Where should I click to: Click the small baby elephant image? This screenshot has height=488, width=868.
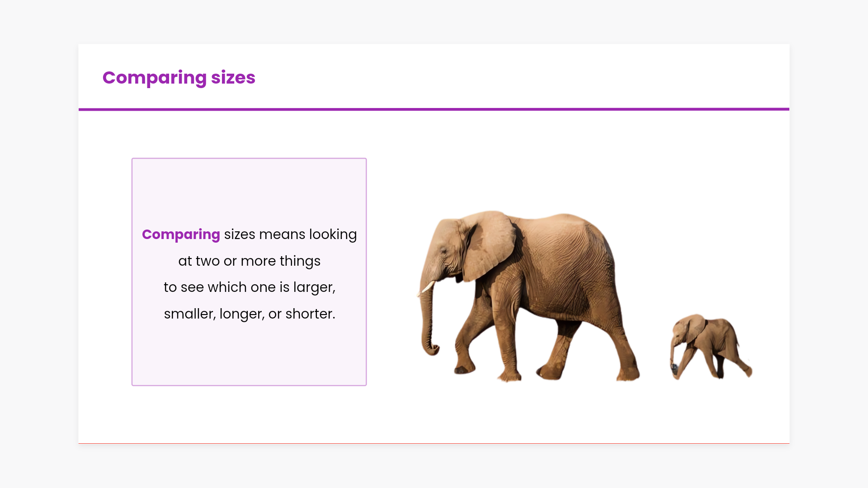click(711, 346)
